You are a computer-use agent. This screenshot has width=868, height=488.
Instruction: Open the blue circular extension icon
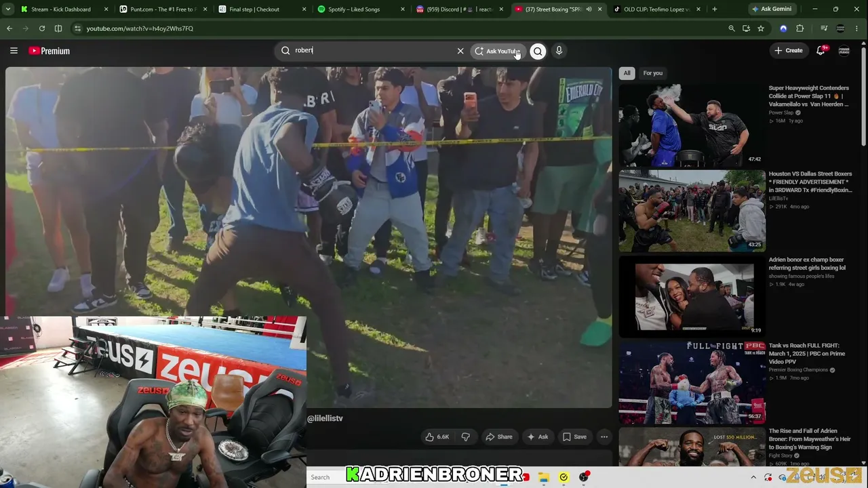point(783,28)
